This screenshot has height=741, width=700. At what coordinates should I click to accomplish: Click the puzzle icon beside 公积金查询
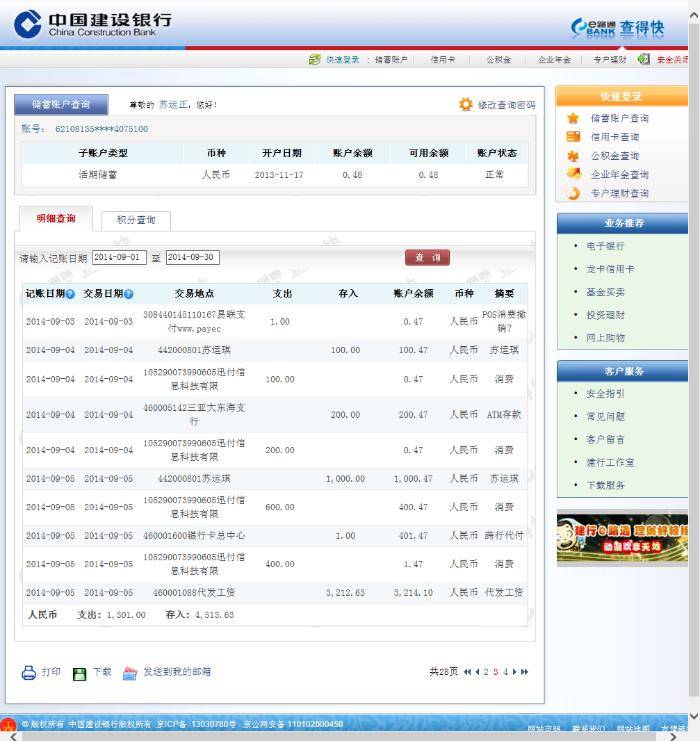573,156
